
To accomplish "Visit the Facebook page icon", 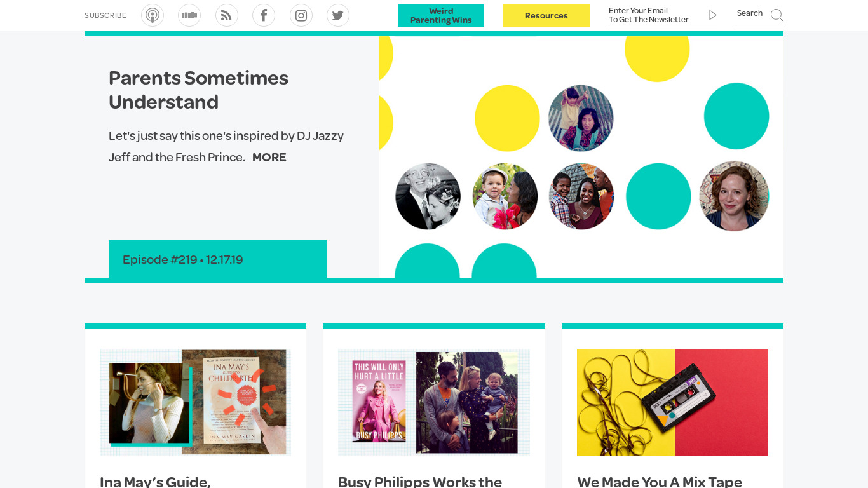I will pyautogui.click(x=264, y=15).
